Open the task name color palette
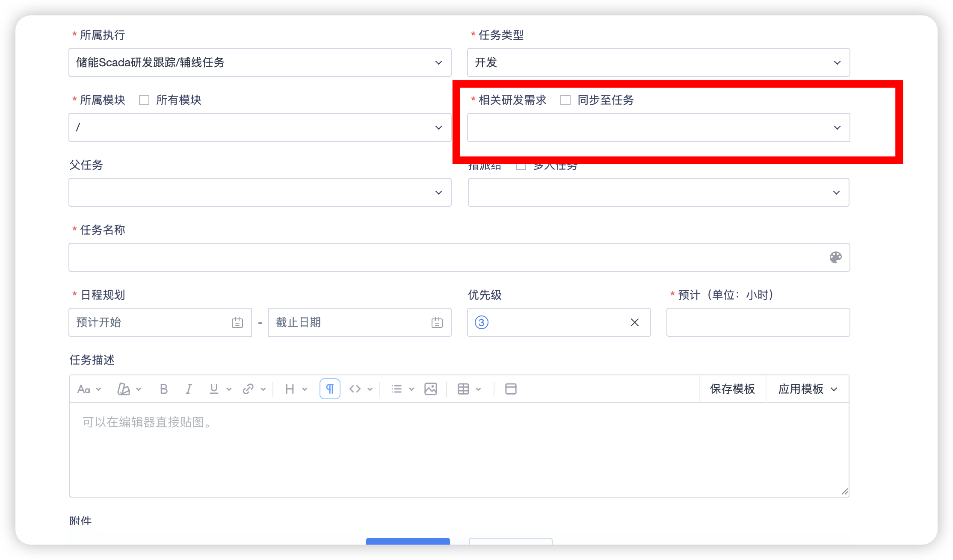Image resolution: width=953 pixels, height=560 pixels. 835,257
